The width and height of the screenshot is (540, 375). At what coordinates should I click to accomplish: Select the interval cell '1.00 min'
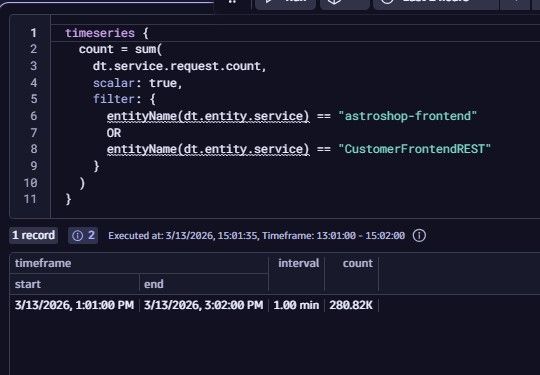pyautogui.click(x=296, y=305)
